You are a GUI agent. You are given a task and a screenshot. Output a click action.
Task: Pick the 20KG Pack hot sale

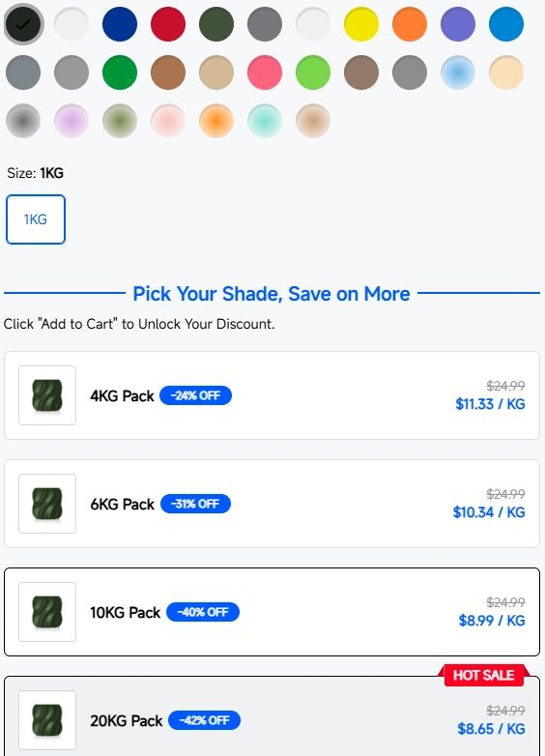272,718
